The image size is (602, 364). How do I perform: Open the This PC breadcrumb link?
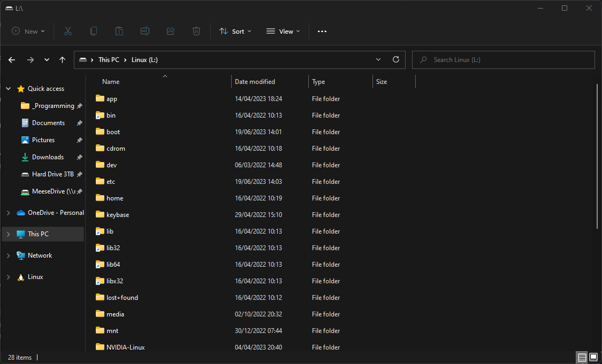click(109, 59)
